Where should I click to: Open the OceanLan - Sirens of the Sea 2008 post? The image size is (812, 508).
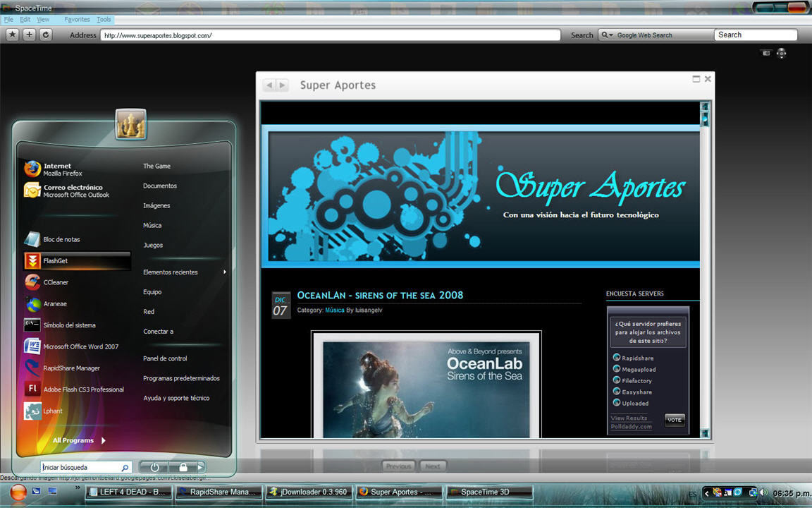[x=380, y=295]
